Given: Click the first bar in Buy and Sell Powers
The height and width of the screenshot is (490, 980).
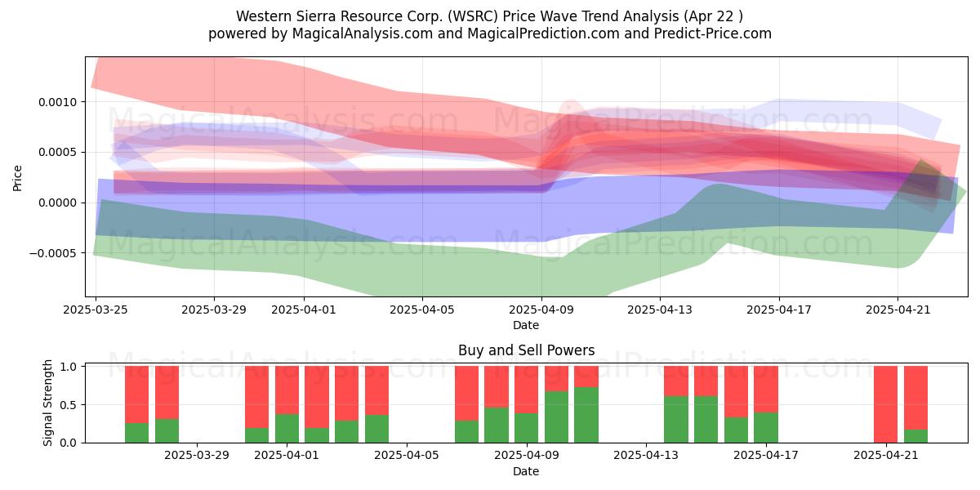Looking at the screenshot, I should [137, 404].
